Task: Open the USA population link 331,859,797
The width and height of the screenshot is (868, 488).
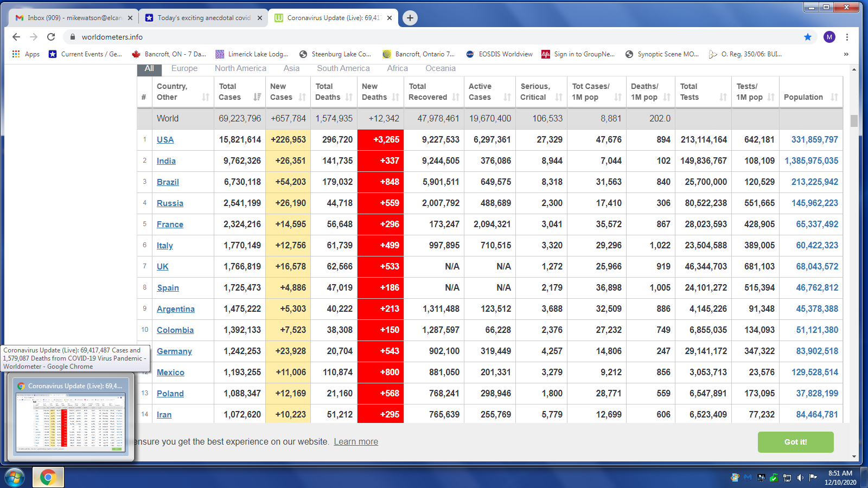Action: click(x=814, y=140)
